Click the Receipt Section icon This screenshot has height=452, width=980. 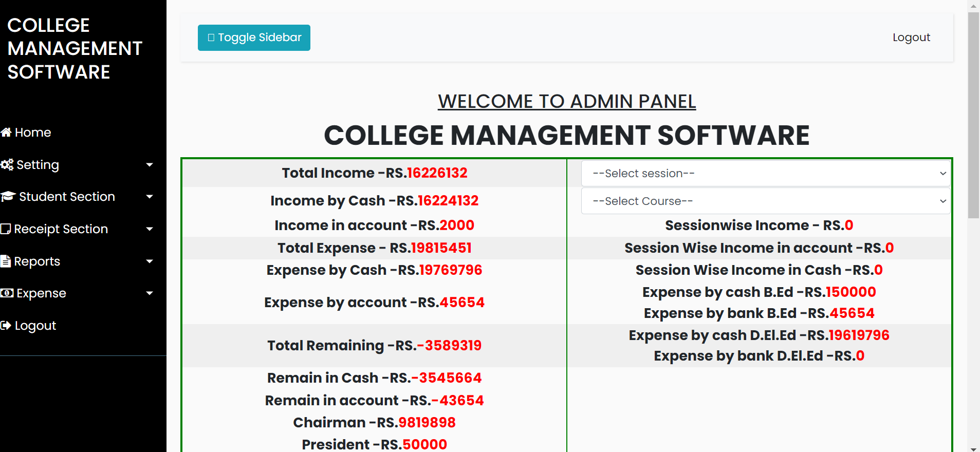pos(6,229)
